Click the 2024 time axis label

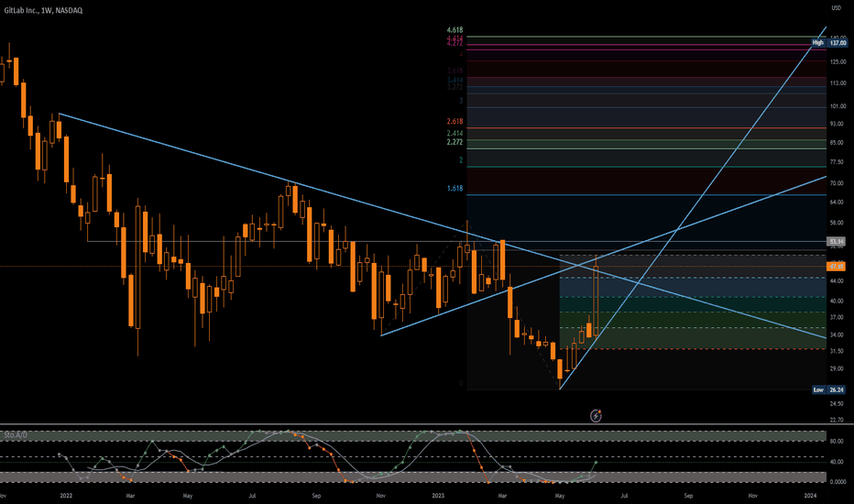[x=810, y=496]
